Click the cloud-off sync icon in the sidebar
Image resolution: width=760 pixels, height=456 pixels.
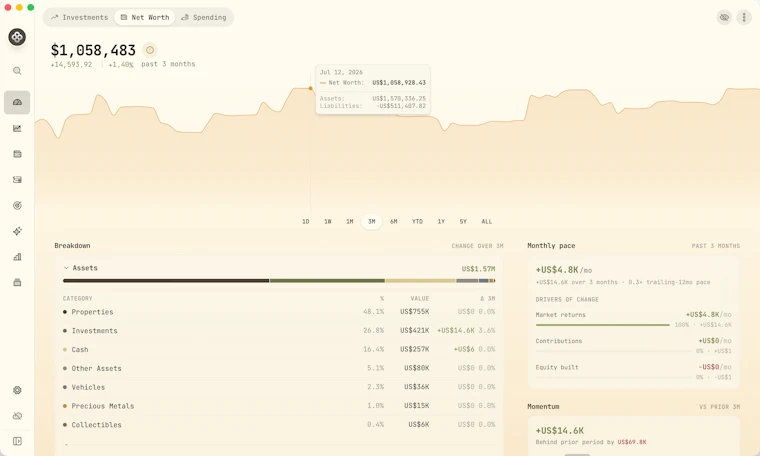pyautogui.click(x=17, y=416)
